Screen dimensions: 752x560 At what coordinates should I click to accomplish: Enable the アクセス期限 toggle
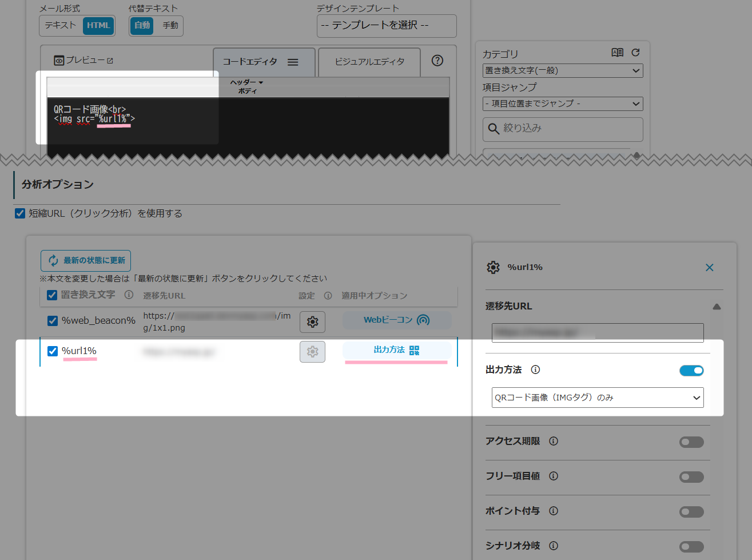[x=691, y=442]
